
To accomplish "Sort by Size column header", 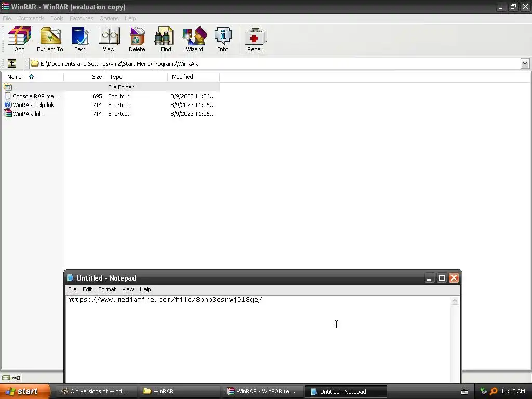I will click(x=85, y=77).
